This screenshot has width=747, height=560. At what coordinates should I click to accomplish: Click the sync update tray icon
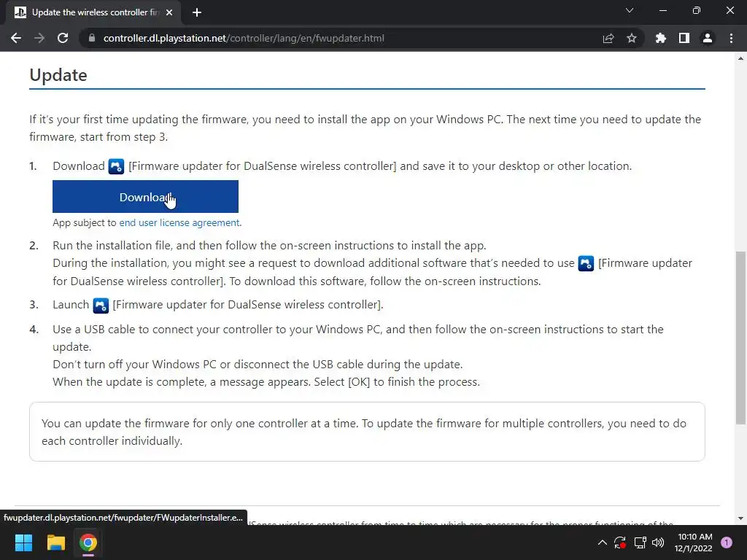(x=620, y=542)
